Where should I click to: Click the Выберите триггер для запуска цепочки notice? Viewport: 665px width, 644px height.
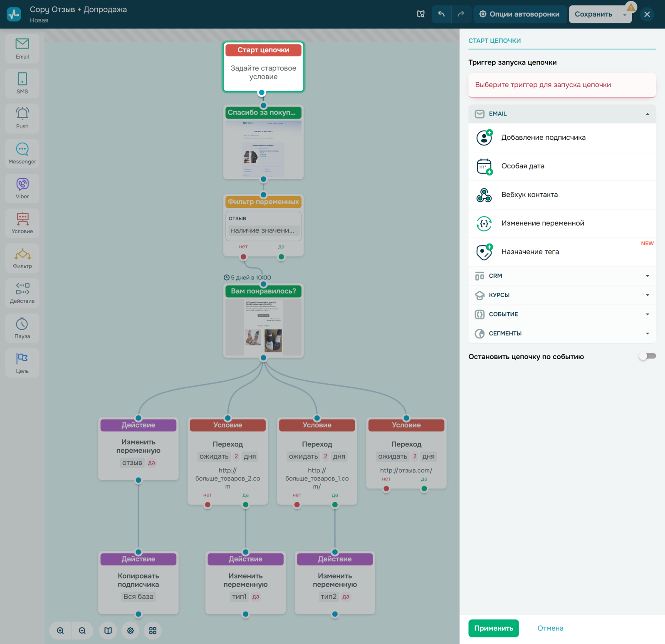pyautogui.click(x=562, y=85)
